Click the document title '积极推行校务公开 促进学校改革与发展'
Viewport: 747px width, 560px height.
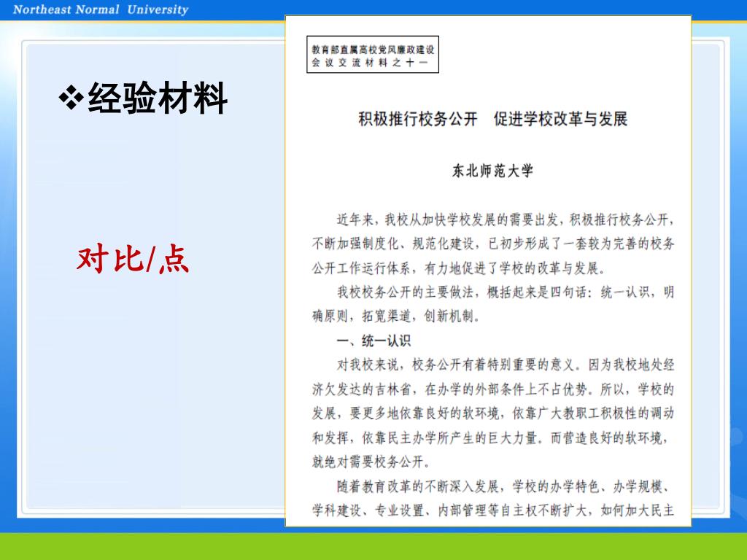click(x=492, y=119)
